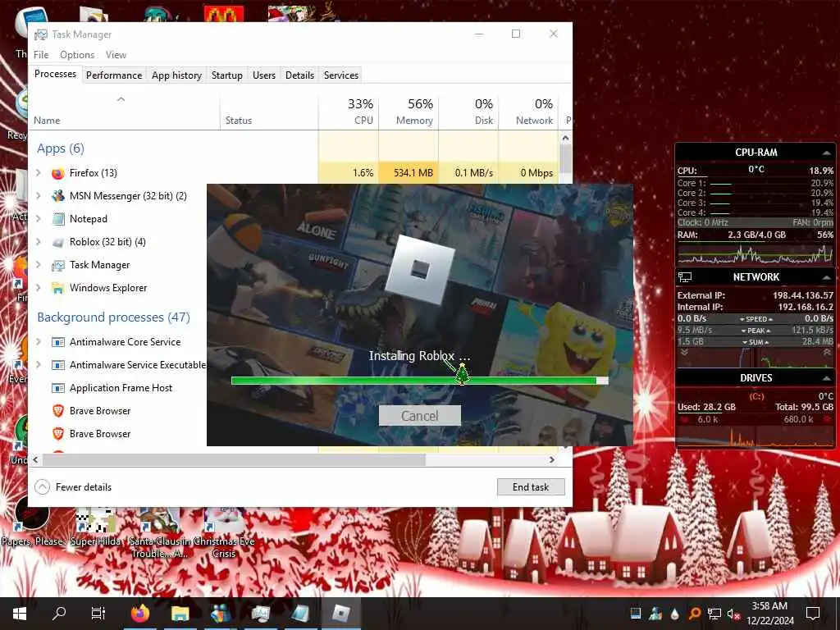Viewport: 840px width, 630px height.
Task: Expand the Roblox (32 bit) (4) group
Action: (x=39, y=242)
